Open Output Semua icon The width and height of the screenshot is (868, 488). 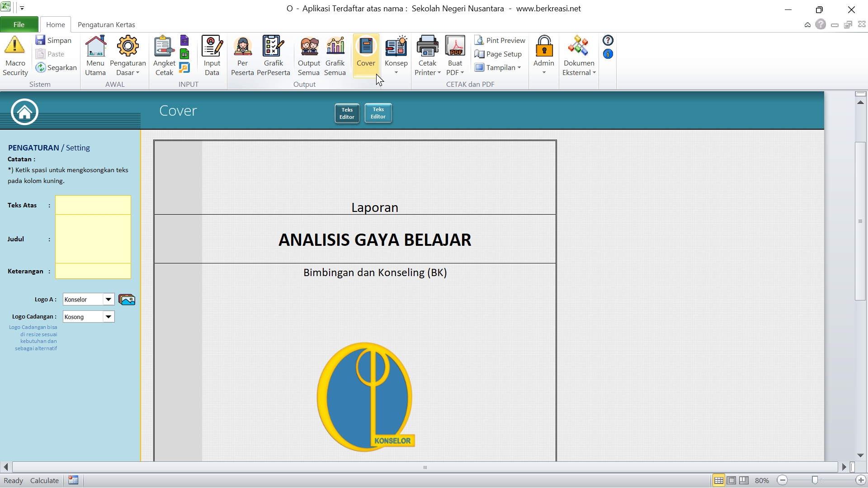coord(309,46)
